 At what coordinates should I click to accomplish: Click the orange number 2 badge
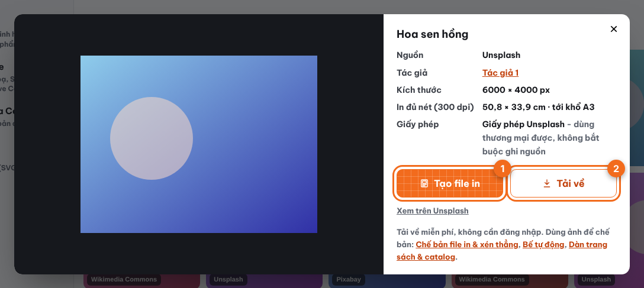click(616, 169)
